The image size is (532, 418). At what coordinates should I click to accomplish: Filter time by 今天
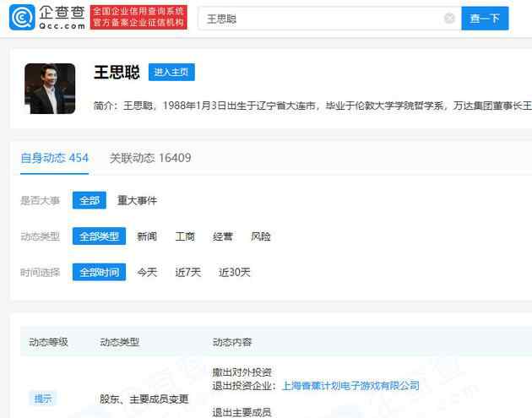pyautogui.click(x=147, y=272)
